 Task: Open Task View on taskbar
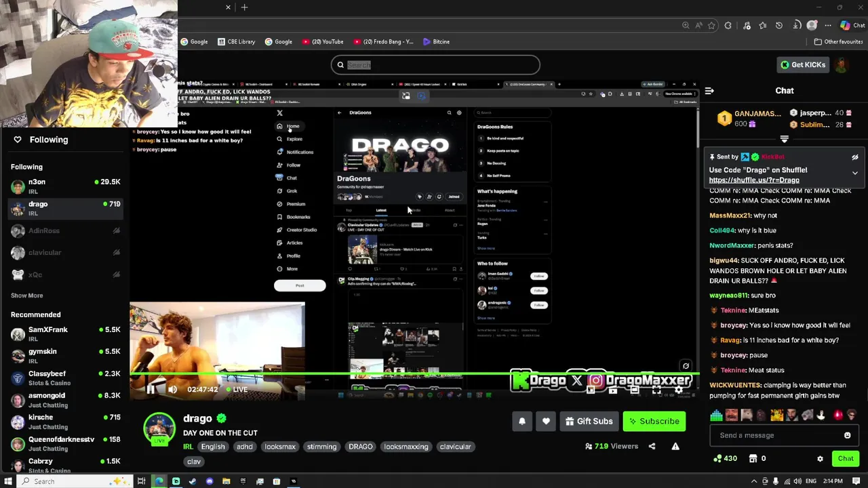pos(141,481)
